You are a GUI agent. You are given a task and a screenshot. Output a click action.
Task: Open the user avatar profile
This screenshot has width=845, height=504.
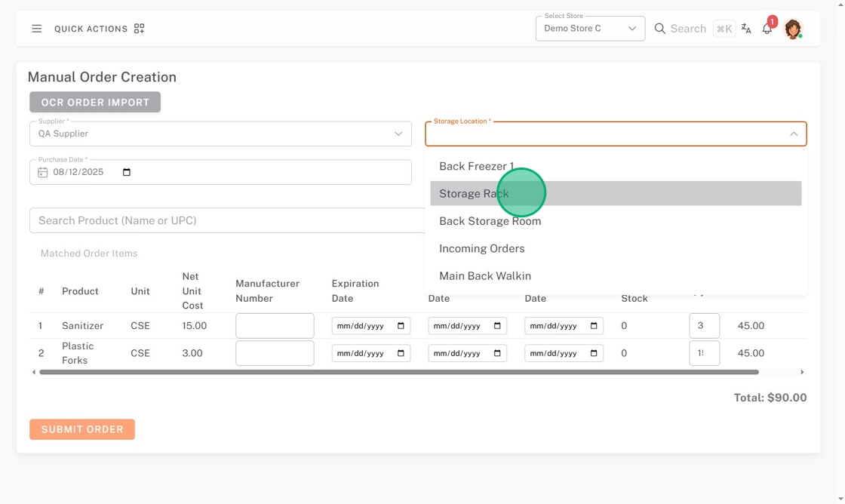pos(792,29)
